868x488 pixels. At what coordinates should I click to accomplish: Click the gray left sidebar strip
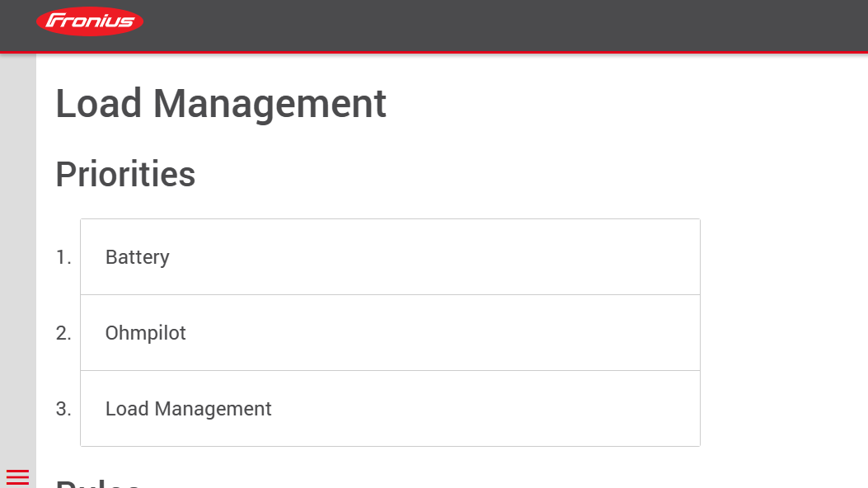pyautogui.click(x=17, y=247)
